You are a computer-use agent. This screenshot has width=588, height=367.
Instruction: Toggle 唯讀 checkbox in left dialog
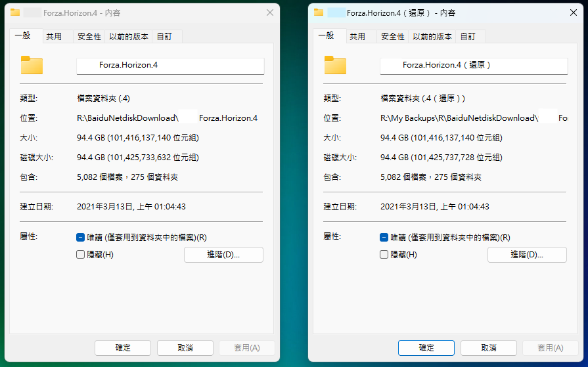tap(81, 238)
